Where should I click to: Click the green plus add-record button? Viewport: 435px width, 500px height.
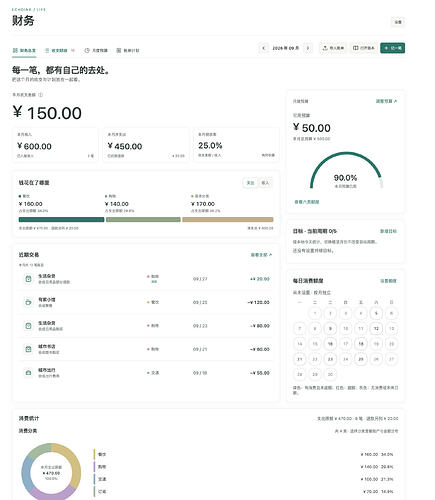[393, 48]
